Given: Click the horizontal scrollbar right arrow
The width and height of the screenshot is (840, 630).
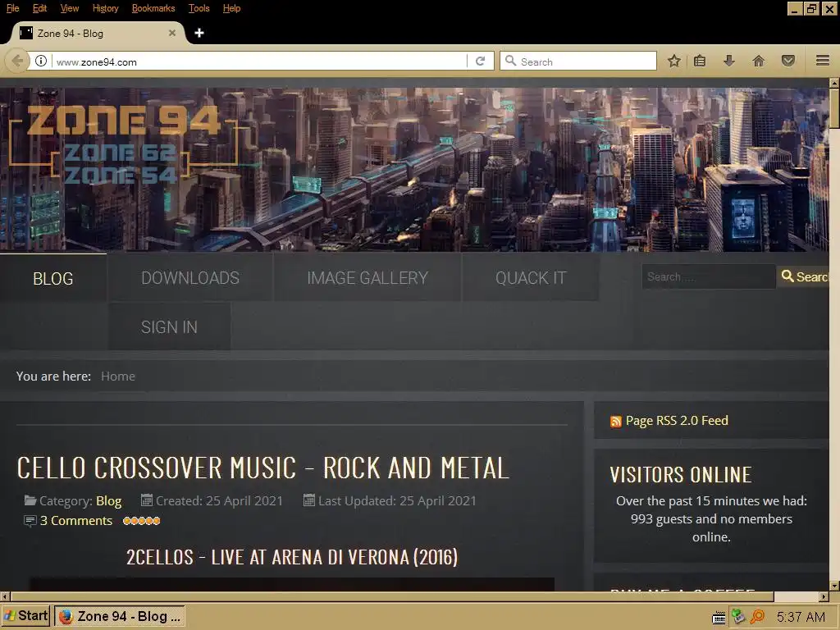Looking at the screenshot, I should [x=824, y=597].
